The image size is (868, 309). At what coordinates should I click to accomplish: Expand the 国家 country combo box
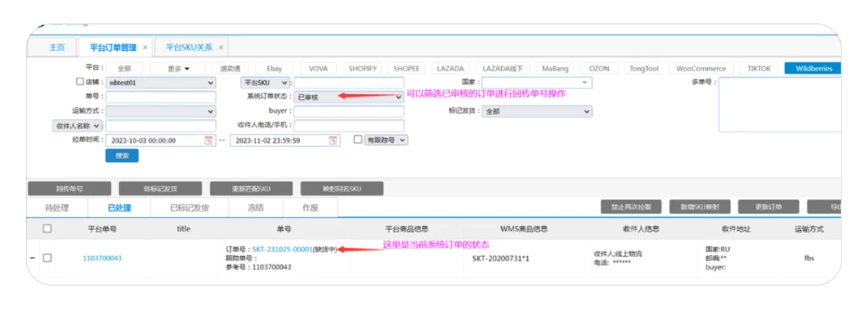(x=584, y=83)
